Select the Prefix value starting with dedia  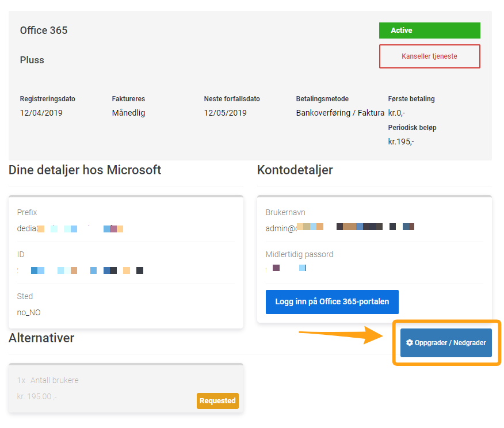(x=70, y=228)
